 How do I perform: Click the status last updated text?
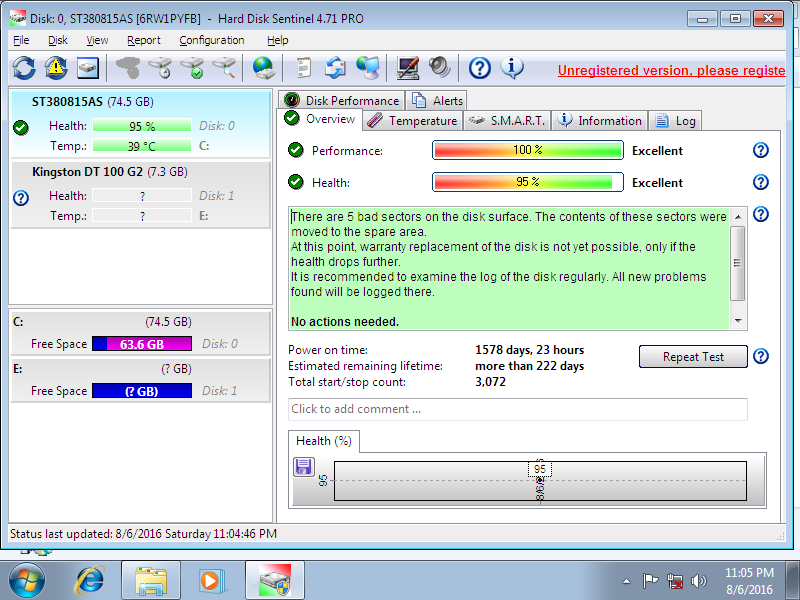(x=143, y=534)
